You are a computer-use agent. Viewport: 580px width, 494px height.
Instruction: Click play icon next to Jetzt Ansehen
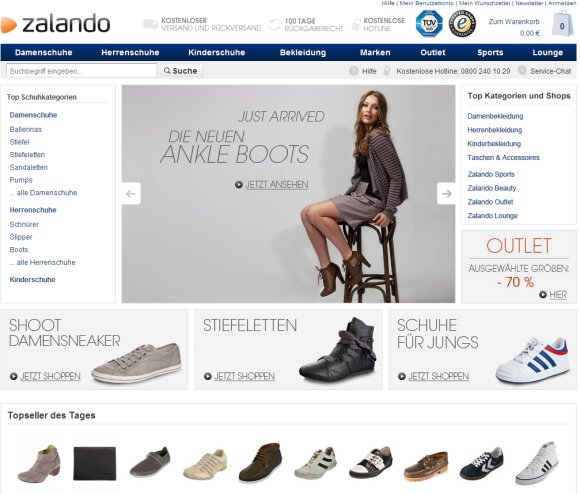click(239, 185)
